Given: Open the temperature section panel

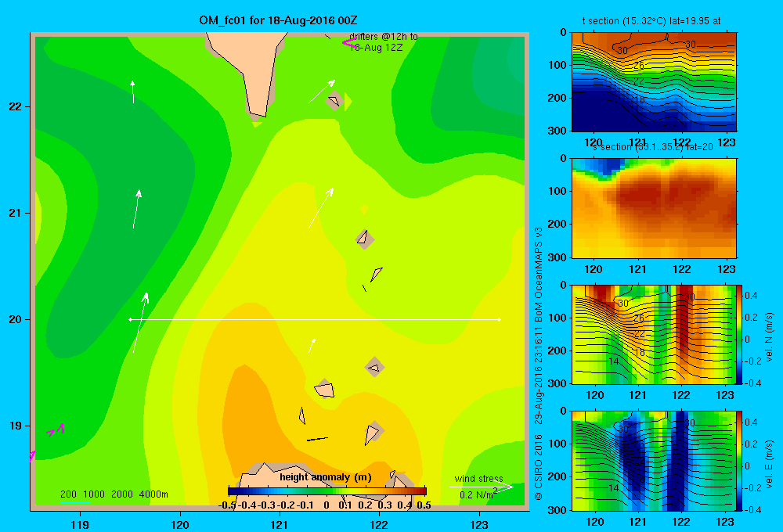Looking at the screenshot, I should click(x=654, y=82).
